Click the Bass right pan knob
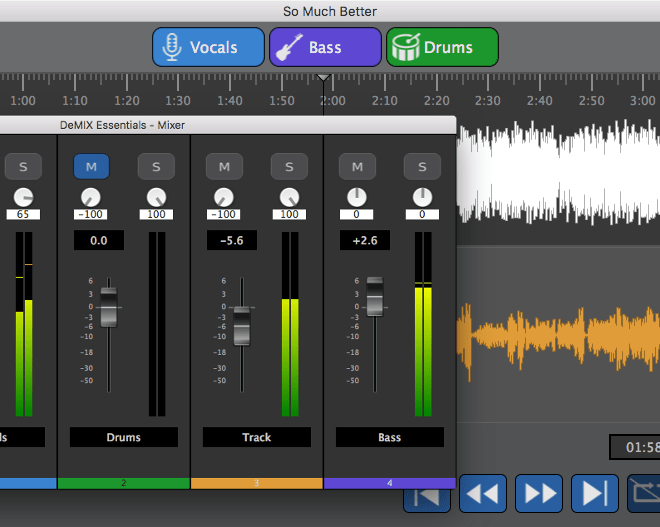This screenshot has width=660, height=527. click(x=422, y=197)
